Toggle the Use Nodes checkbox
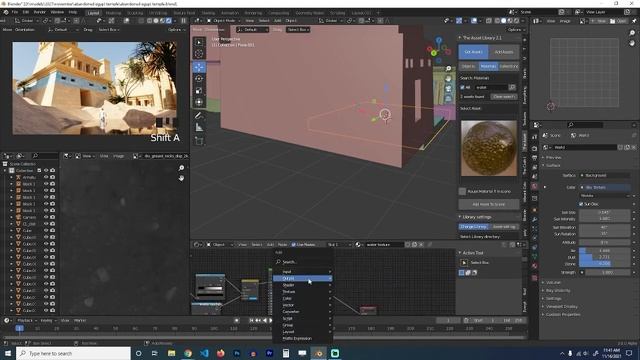The height and width of the screenshot is (360, 640). [x=293, y=244]
